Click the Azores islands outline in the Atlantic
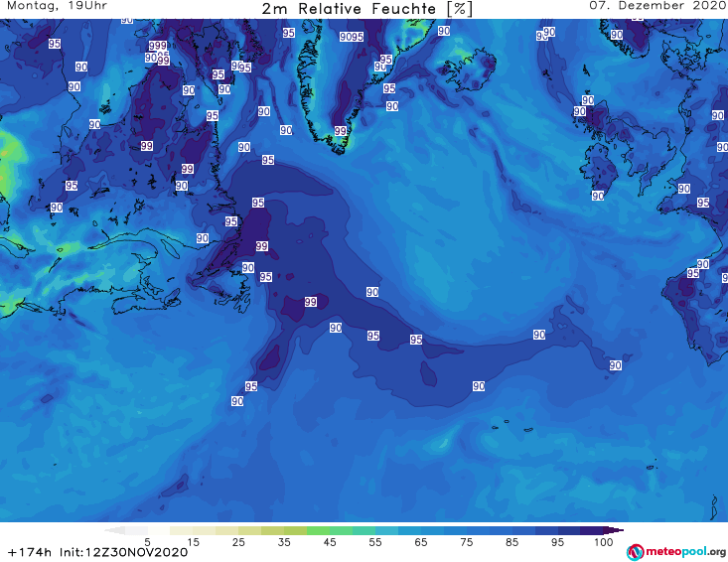 click(512, 426)
